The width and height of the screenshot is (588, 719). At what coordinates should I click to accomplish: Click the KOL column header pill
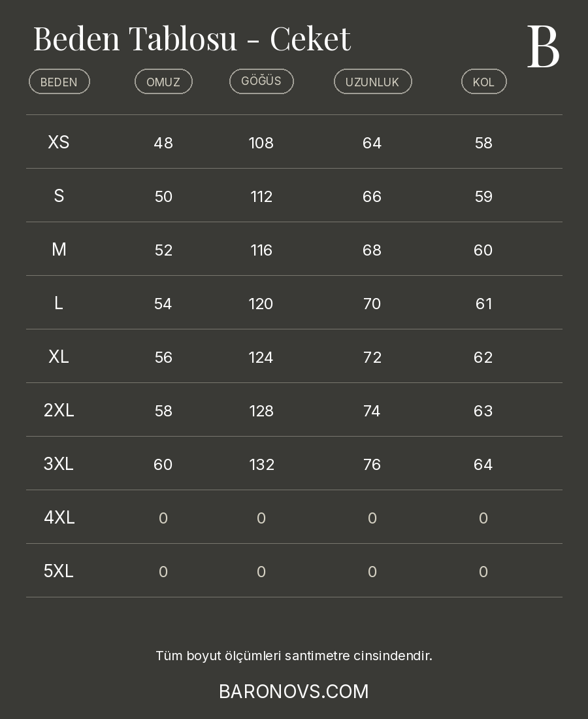click(483, 82)
